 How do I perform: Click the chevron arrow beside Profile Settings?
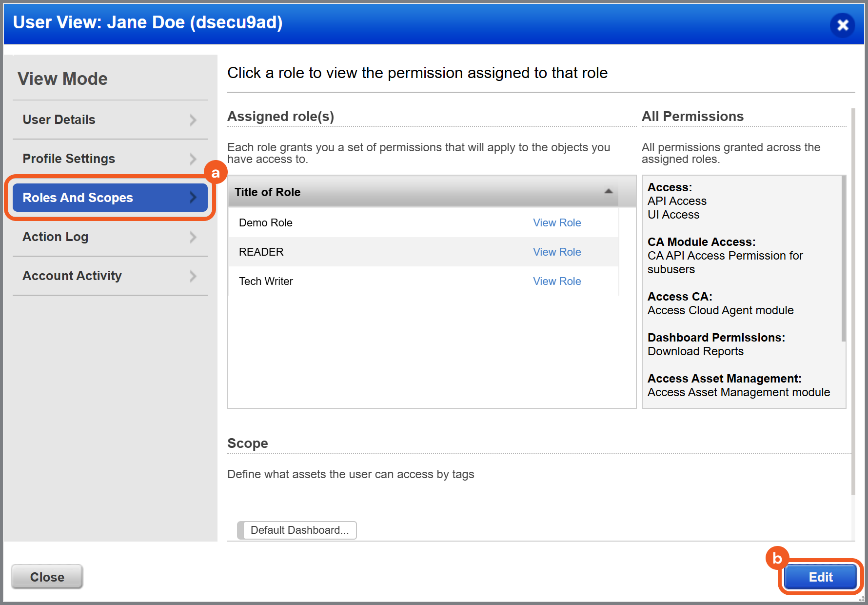tap(193, 159)
